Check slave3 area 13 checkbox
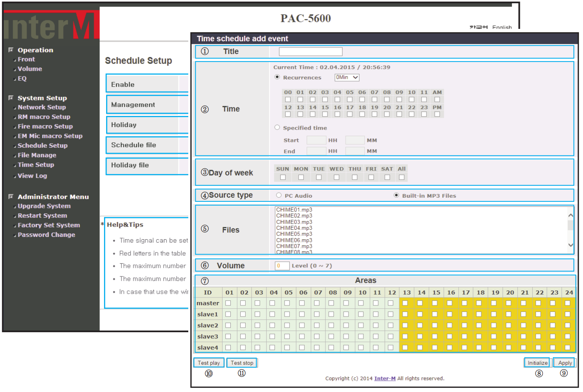This screenshot has height=392, width=583. [x=405, y=336]
